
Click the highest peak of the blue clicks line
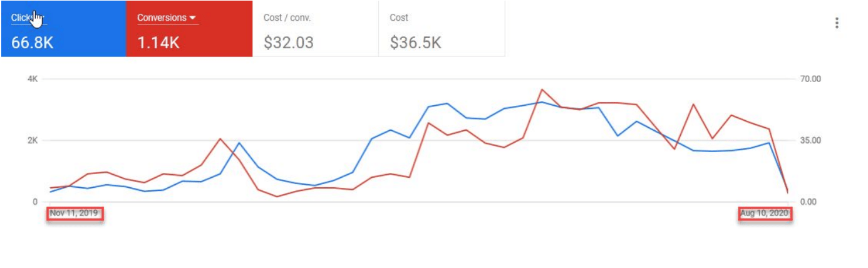[542, 102]
